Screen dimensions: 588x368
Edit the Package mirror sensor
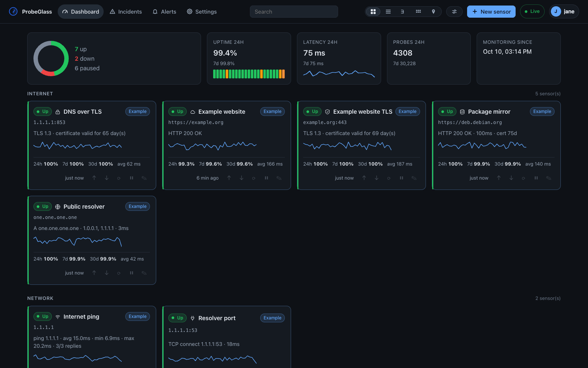pos(549,178)
